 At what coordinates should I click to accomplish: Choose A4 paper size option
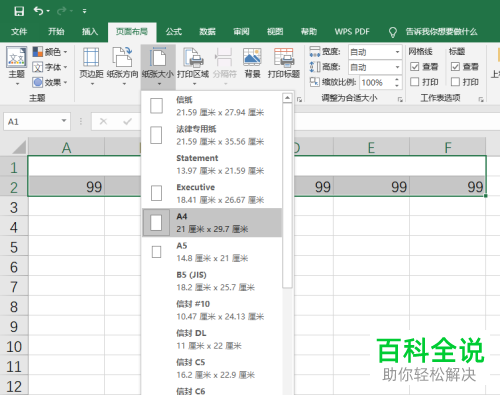click(212, 223)
